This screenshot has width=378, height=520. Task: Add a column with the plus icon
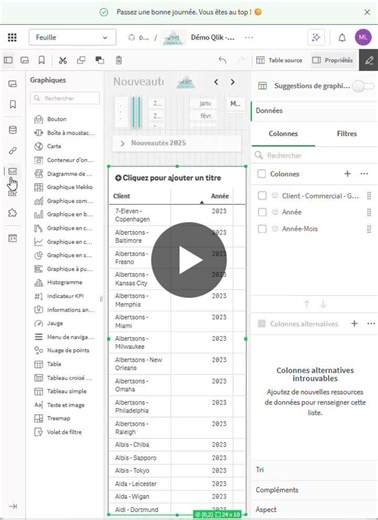pyautogui.click(x=347, y=173)
